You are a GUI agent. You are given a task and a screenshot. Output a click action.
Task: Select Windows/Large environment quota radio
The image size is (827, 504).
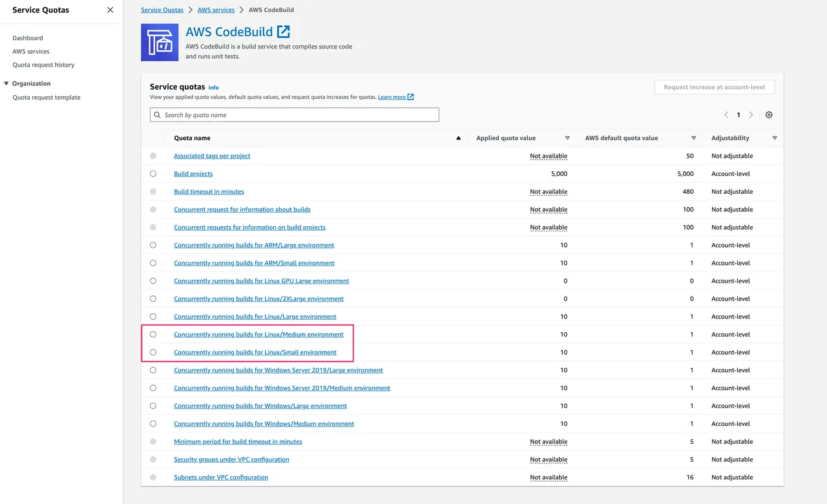click(153, 406)
